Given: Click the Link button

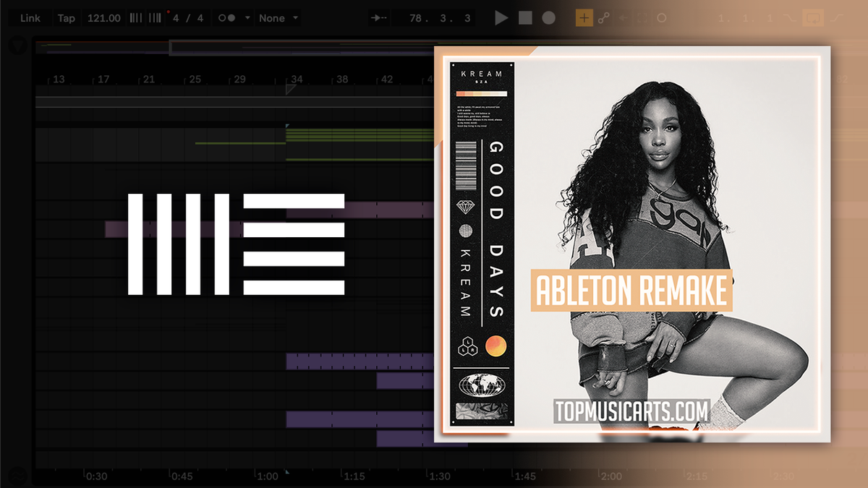Looking at the screenshot, I should click(x=30, y=18).
